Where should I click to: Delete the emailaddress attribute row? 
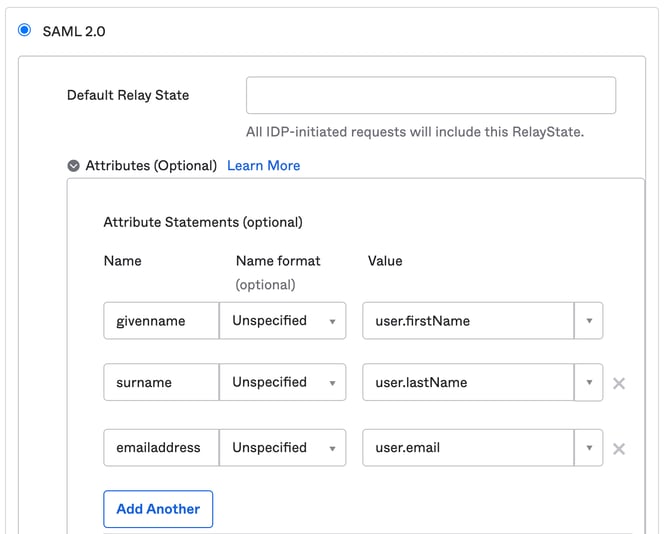[x=619, y=449]
